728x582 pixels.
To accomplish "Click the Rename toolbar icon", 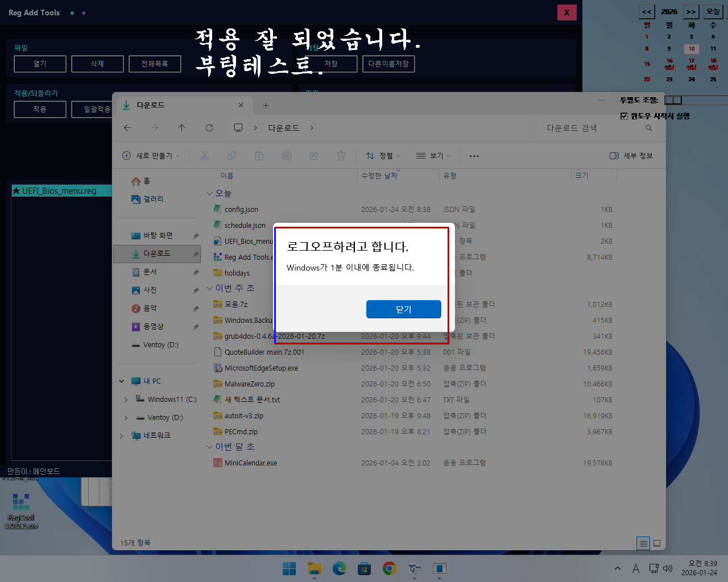I will [287, 156].
